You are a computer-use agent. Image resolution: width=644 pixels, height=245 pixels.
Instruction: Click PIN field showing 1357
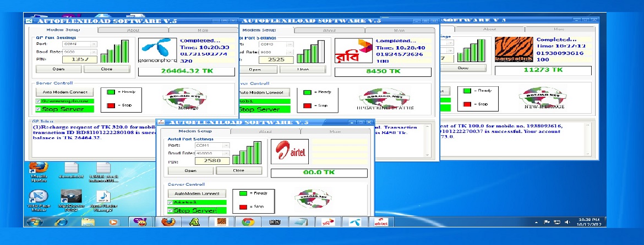pyautogui.click(x=80, y=59)
